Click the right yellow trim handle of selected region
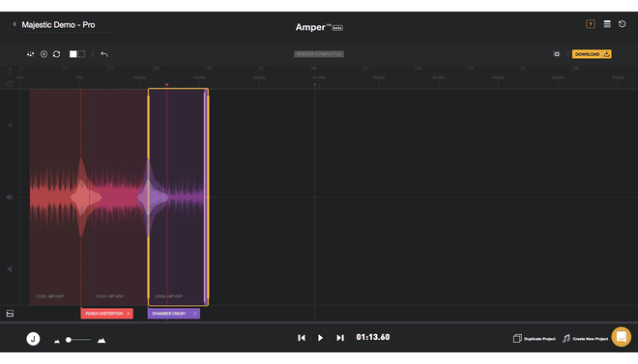The image size is (638, 364). tap(208, 197)
